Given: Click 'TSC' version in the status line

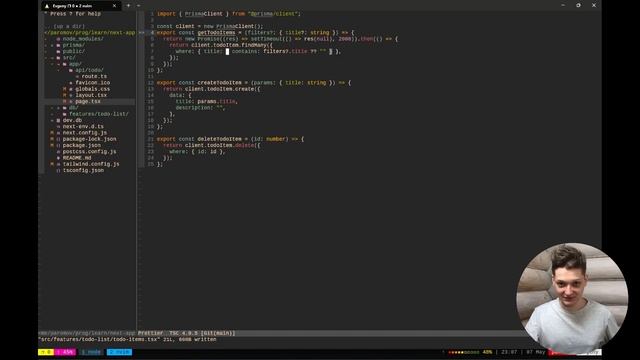Looking at the screenshot, I should tap(183, 333).
